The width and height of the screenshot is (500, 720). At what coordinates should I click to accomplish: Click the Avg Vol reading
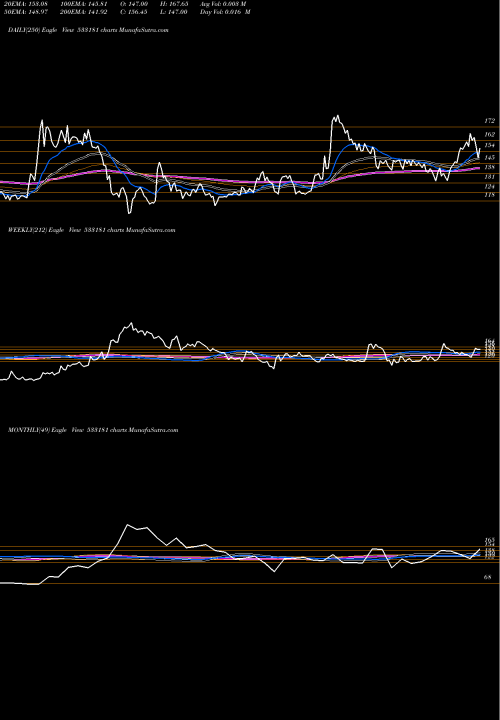click(x=223, y=4)
